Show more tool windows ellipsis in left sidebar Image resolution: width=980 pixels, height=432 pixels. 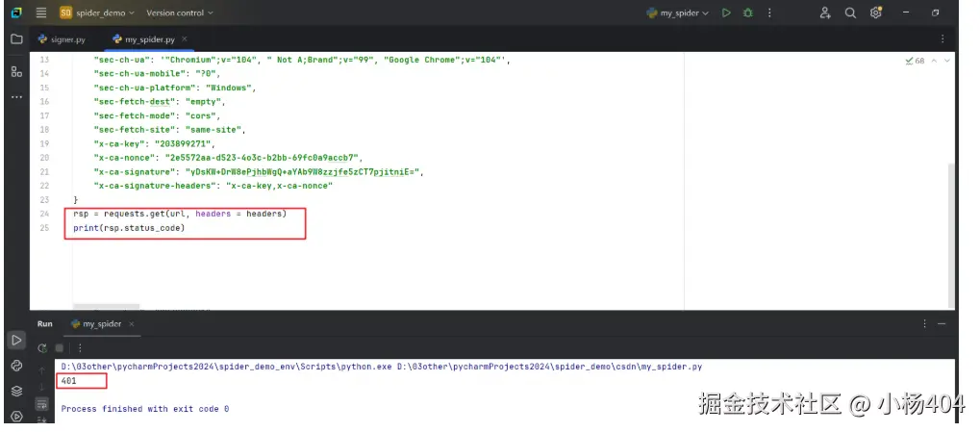(x=17, y=97)
